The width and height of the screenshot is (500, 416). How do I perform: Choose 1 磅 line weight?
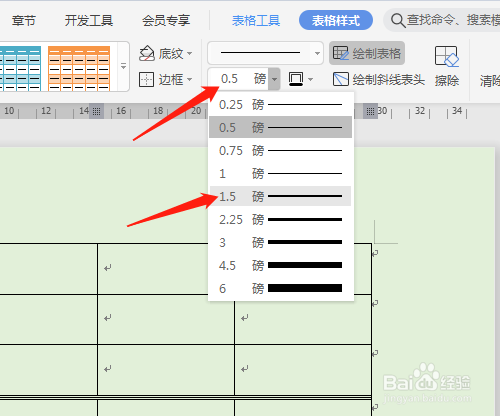pos(280,174)
